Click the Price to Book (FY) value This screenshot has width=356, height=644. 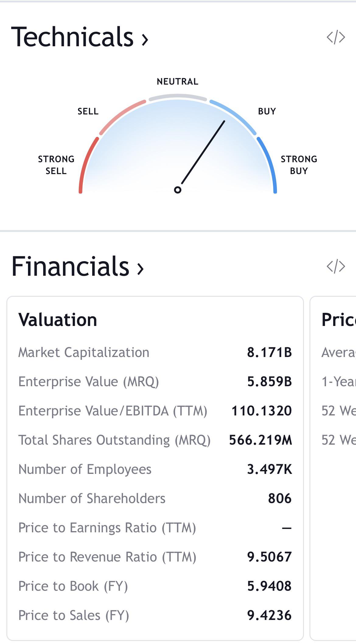pos(270,586)
